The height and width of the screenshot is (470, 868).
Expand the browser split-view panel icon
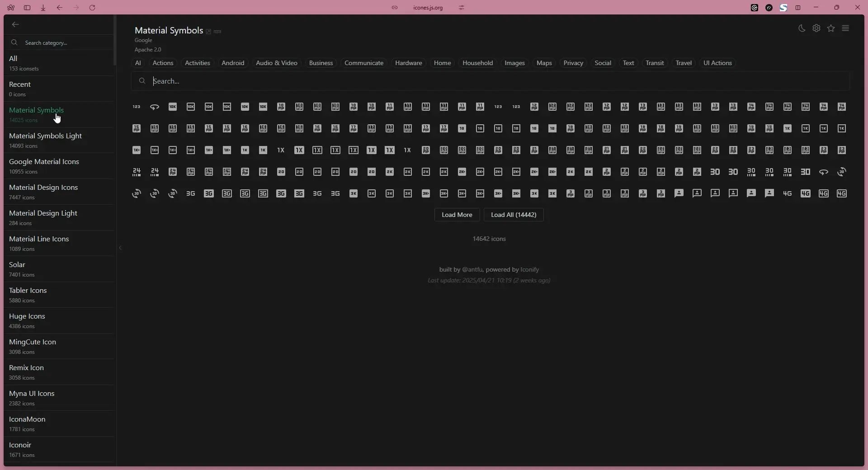point(798,8)
